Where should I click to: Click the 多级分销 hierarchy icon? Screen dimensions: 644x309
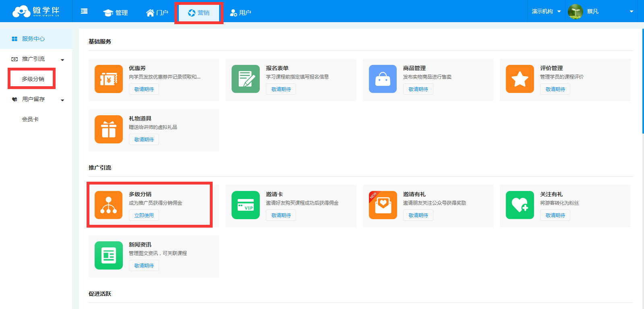click(x=108, y=205)
